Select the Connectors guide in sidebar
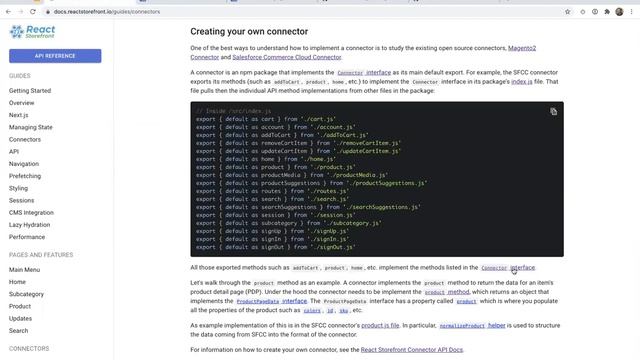 25,140
